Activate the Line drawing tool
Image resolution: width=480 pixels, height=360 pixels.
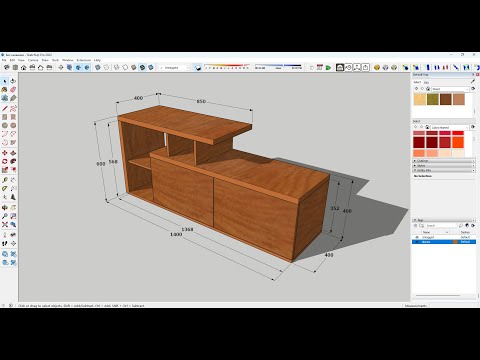point(5,108)
